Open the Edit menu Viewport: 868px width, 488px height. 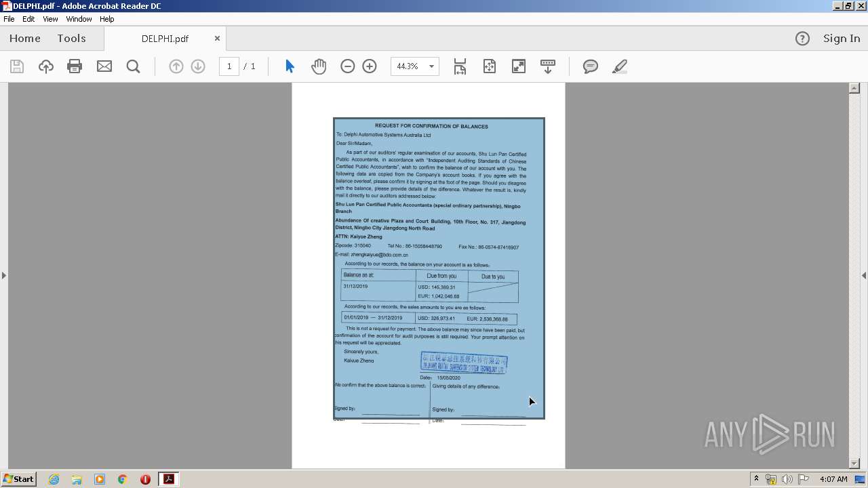pyautogui.click(x=28, y=19)
